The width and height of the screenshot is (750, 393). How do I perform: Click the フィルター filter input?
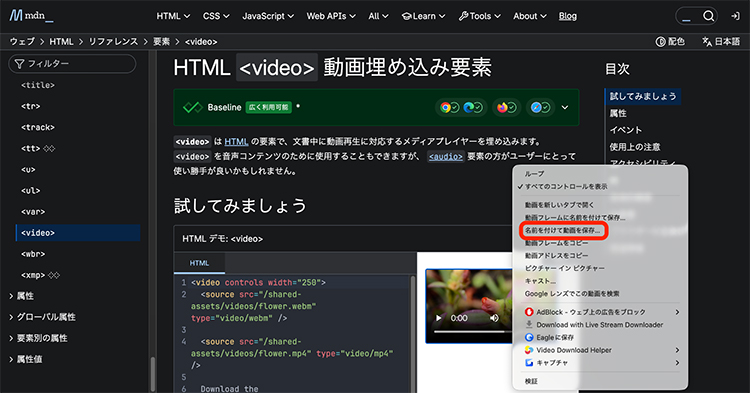point(72,64)
